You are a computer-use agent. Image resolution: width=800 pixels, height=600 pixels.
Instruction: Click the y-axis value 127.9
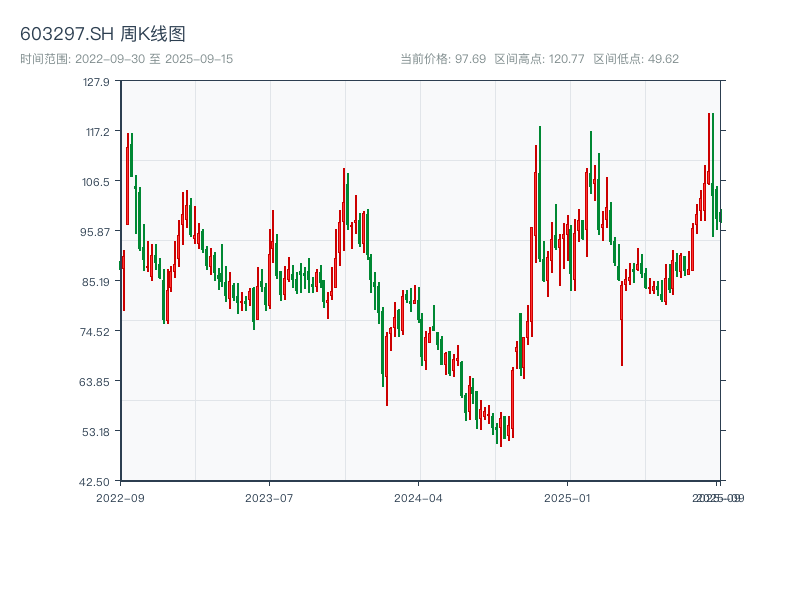tap(96, 82)
